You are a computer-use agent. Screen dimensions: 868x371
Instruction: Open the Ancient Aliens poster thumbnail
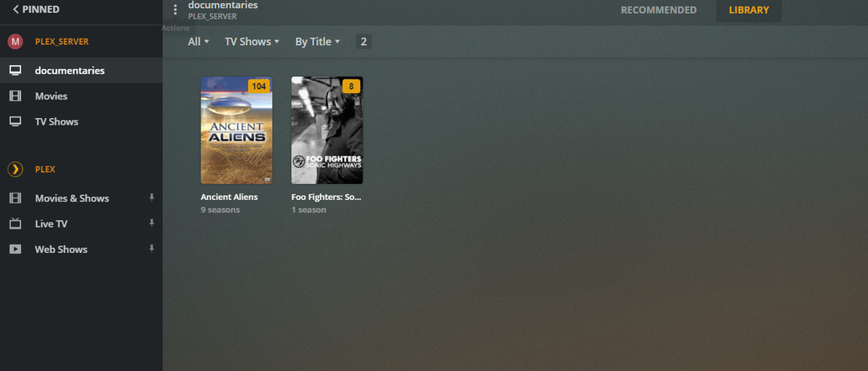point(237,130)
